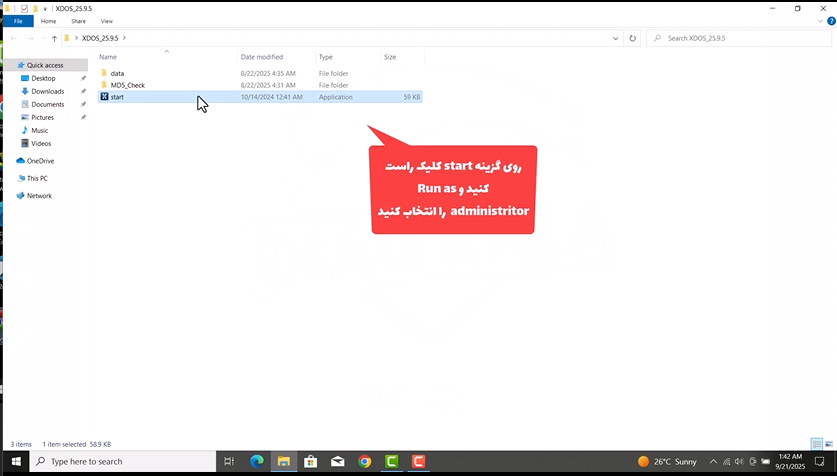Launch Google Chrome from the taskbar
The image size is (837, 476).
tap(365, 461)
